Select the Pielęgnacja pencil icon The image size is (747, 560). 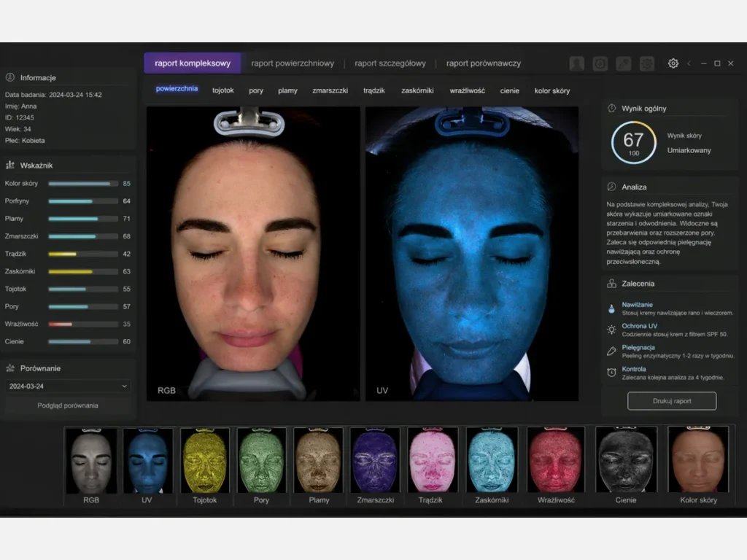click(612, 351)
